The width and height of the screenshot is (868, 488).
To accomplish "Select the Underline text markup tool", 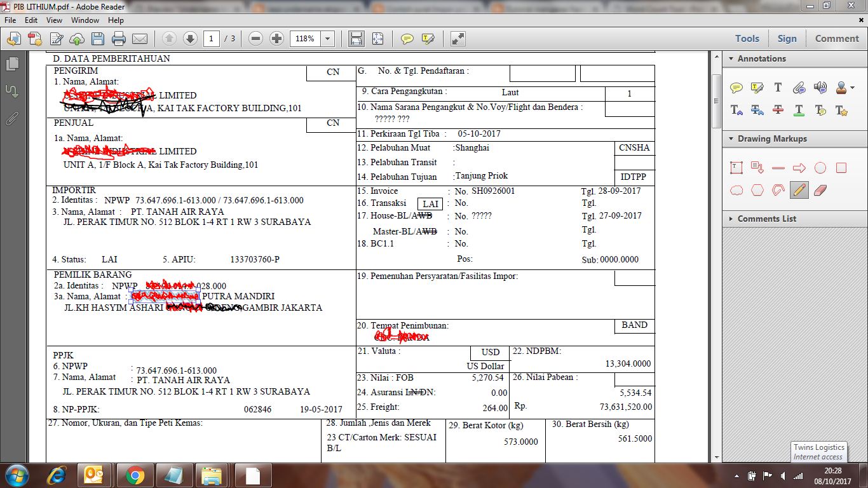I will [798, 111].
